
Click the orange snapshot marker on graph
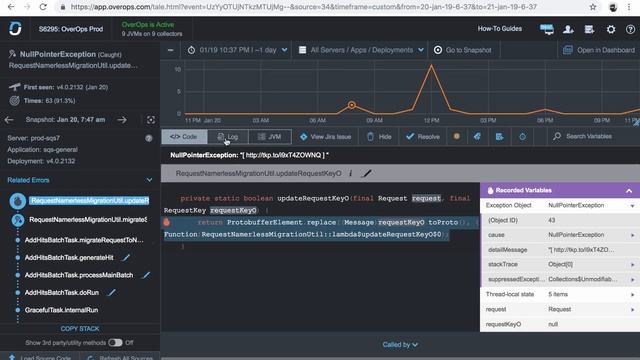pyautogui.click(x=351, y=105)
